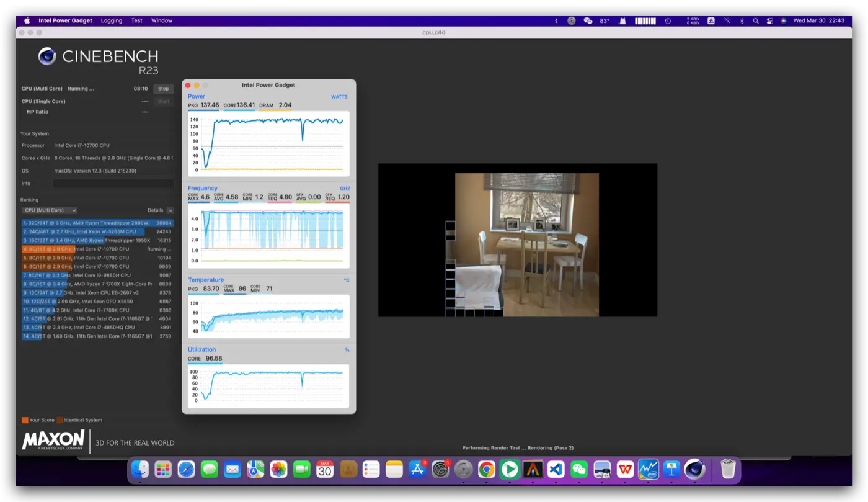This screenshot has height=502, width=868.
Task: Open Control Center from the menu bar
Action: (x=769, y=20)
